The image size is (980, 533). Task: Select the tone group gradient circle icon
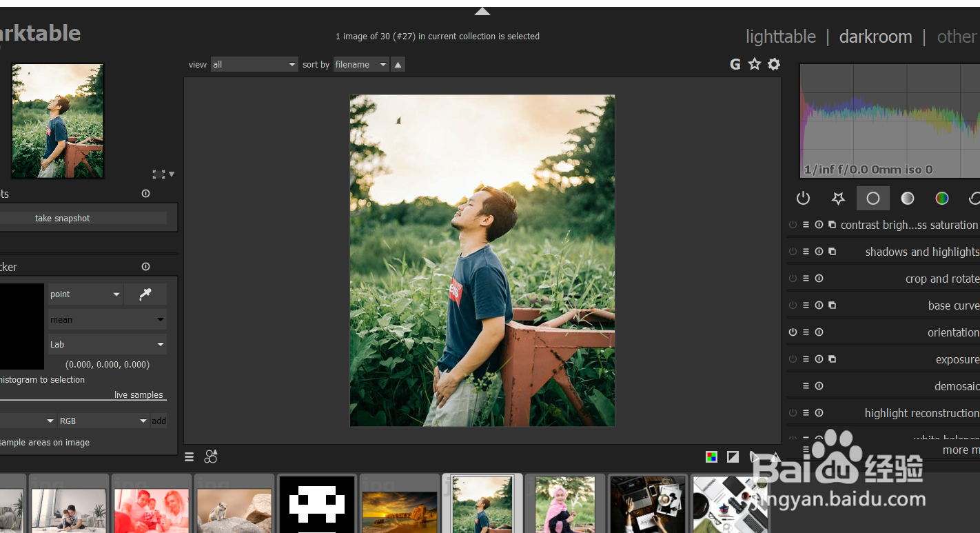click(908, 199)
